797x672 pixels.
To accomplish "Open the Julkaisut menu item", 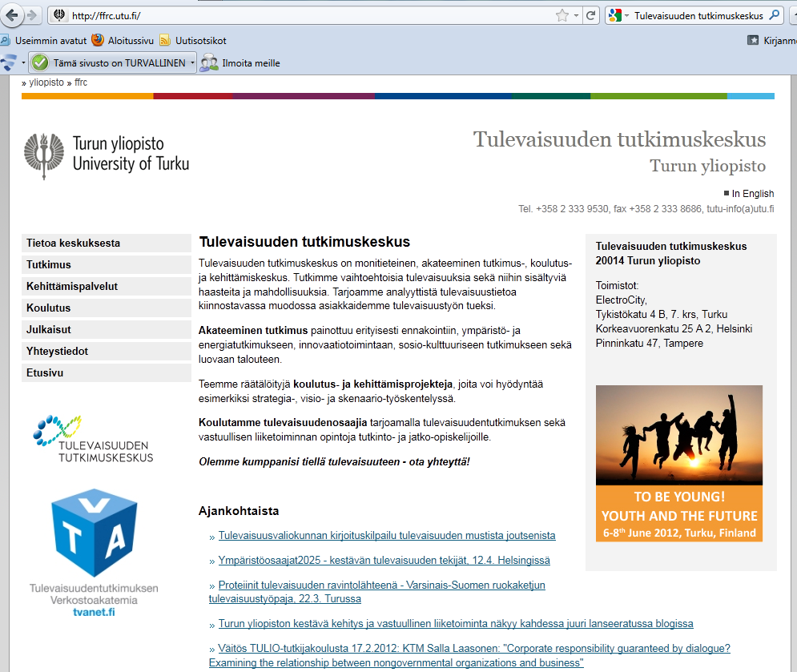I will (x=107, y=329).
